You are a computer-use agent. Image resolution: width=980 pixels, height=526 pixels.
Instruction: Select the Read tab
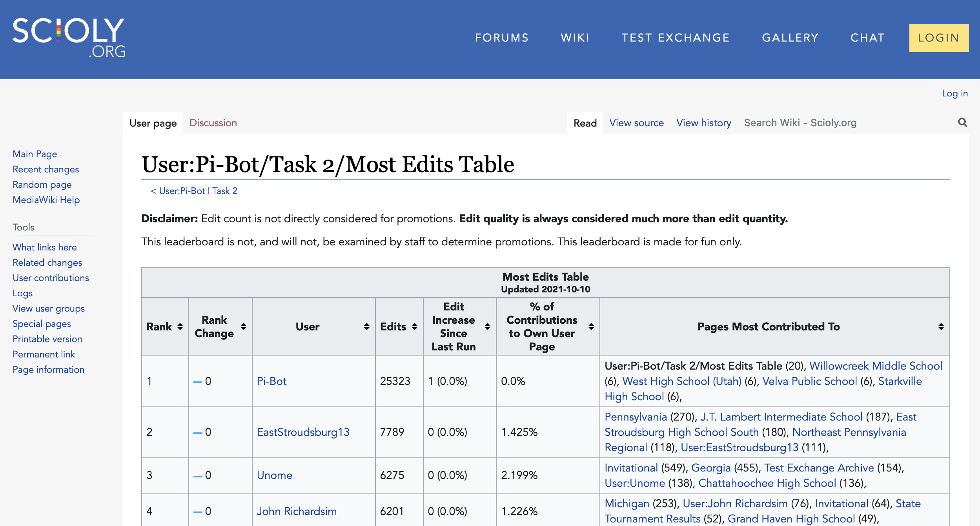click(585, 123)
